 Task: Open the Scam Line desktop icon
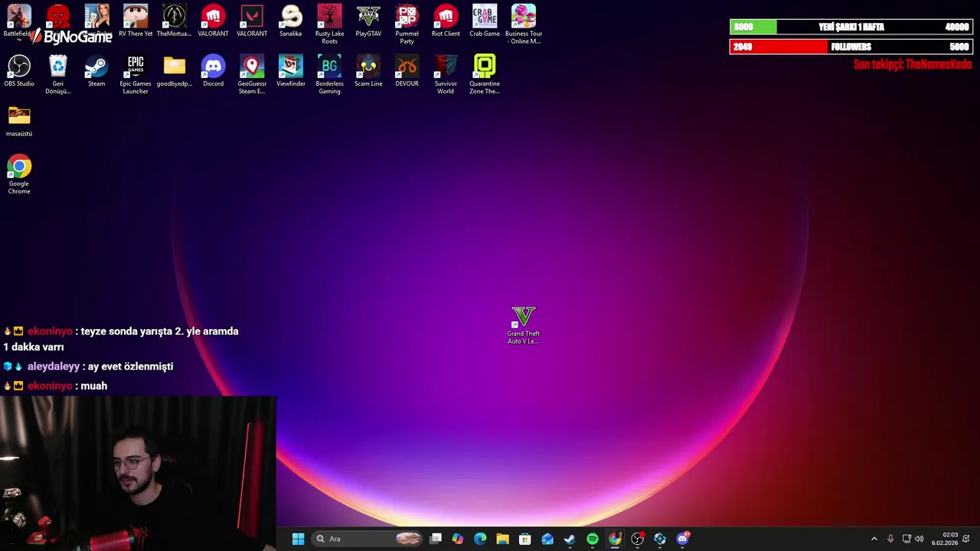(368, 70)
